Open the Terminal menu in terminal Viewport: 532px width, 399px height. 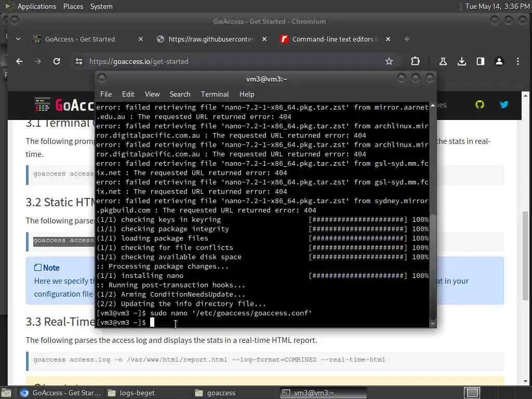(215, 95)
